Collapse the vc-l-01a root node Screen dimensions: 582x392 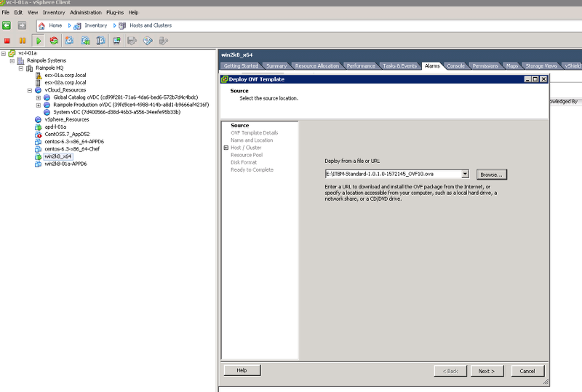[x=4, y=54]
